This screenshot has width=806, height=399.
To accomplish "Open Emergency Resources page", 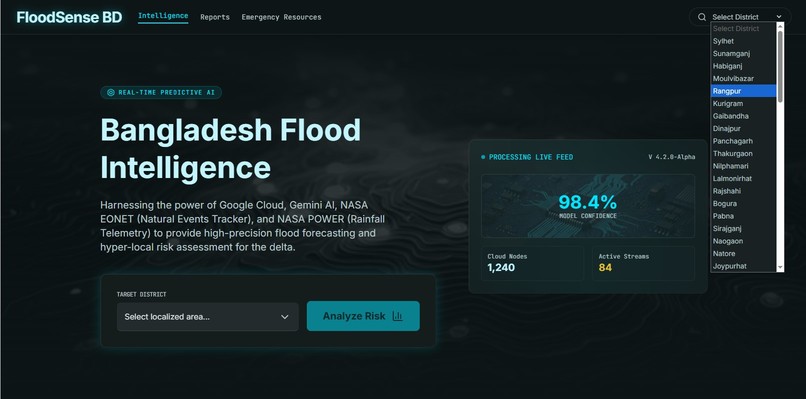I will click(281, 17).
